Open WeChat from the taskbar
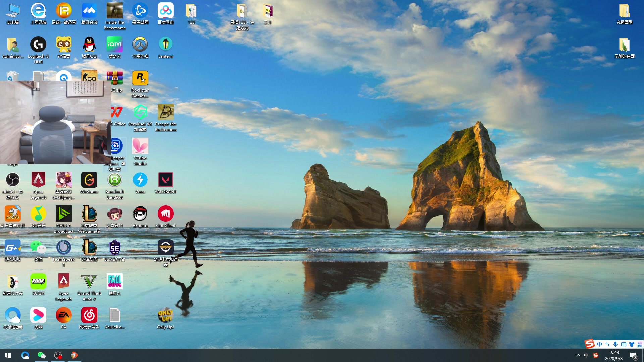Viewport: 644px width, 362px height. point(41,355)
